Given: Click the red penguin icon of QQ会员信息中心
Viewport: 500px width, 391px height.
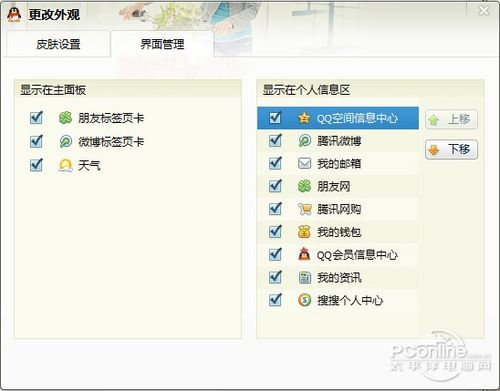Looking at the screenshot, I should 304,254.
